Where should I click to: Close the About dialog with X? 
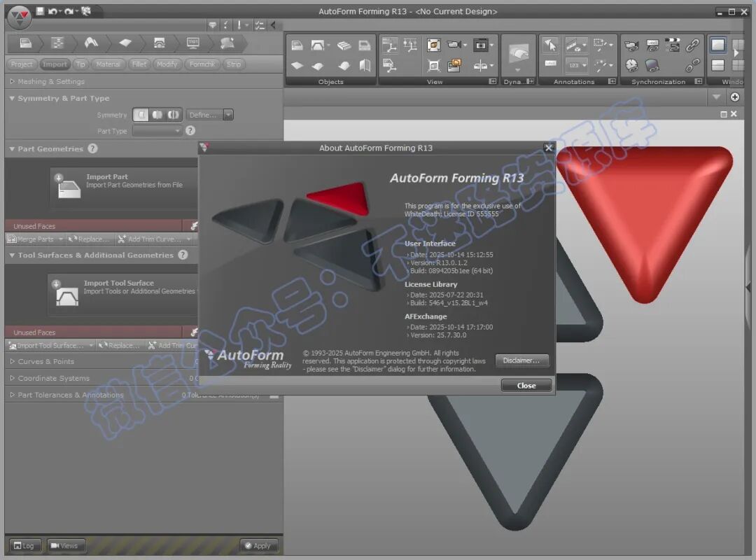pos(548,148)
